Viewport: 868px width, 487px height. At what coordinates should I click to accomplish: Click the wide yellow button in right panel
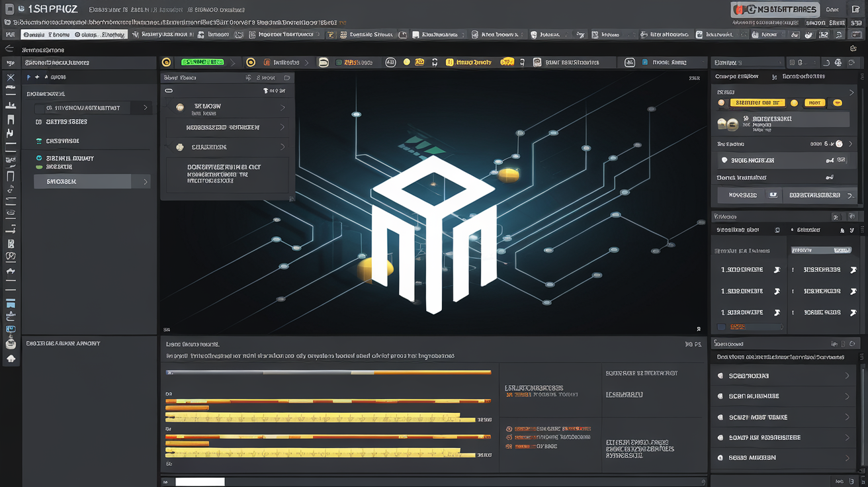pos(757,103)
